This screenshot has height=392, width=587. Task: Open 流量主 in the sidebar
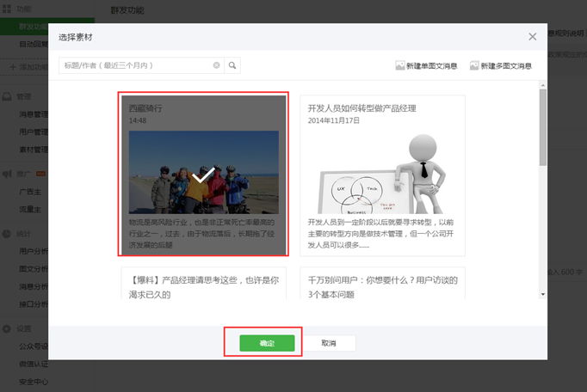pyautogui.click(x=30, y=210)
